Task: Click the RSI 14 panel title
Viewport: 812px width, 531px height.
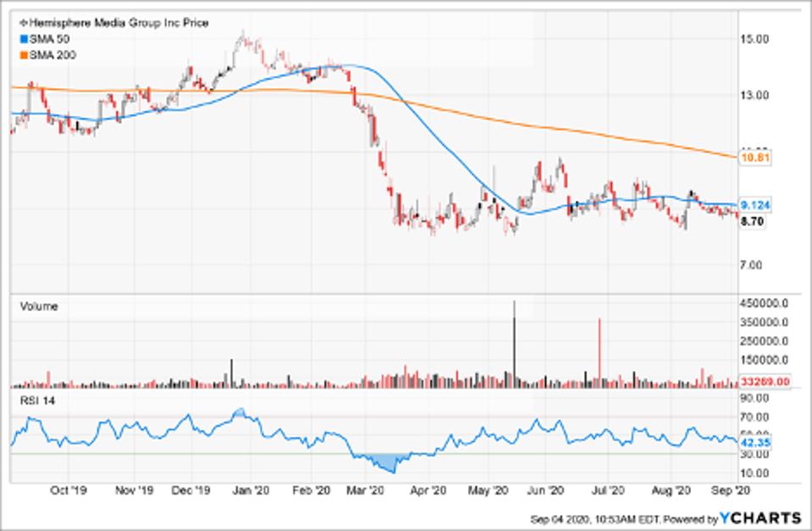Action: pos(37,401)
